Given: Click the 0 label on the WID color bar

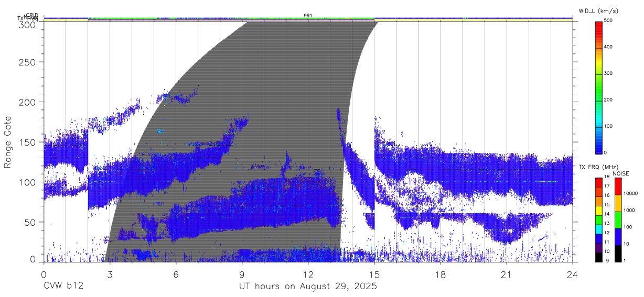Looking at the screenshot, I should click(x=606, y=152).
